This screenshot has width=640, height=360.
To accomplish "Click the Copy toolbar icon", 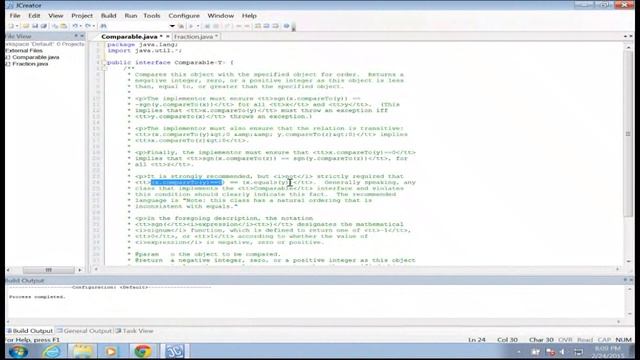I will (x=55, y=26).
